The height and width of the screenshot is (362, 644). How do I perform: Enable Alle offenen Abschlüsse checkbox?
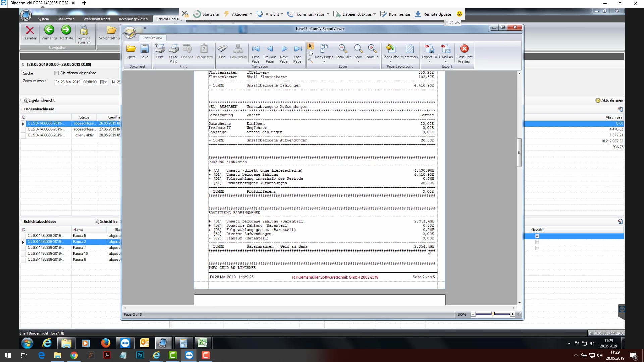(x=57, y=73)
